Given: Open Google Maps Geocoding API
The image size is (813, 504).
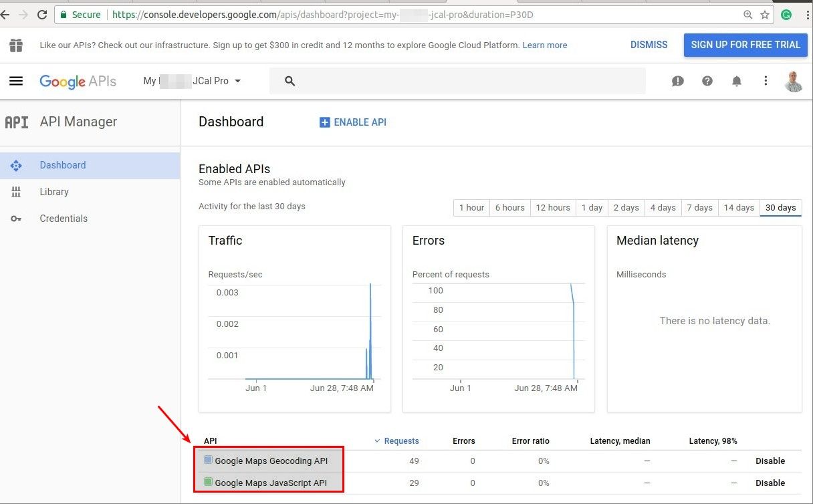Looking at the screenshot, I should click(271, 461).
